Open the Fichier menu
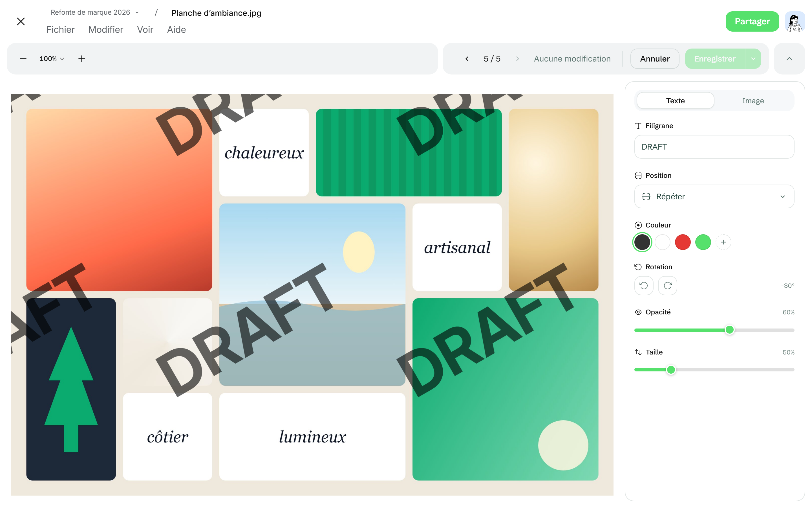Image resolution: width=812 pixels, height=508 pixels. [60, 30]
